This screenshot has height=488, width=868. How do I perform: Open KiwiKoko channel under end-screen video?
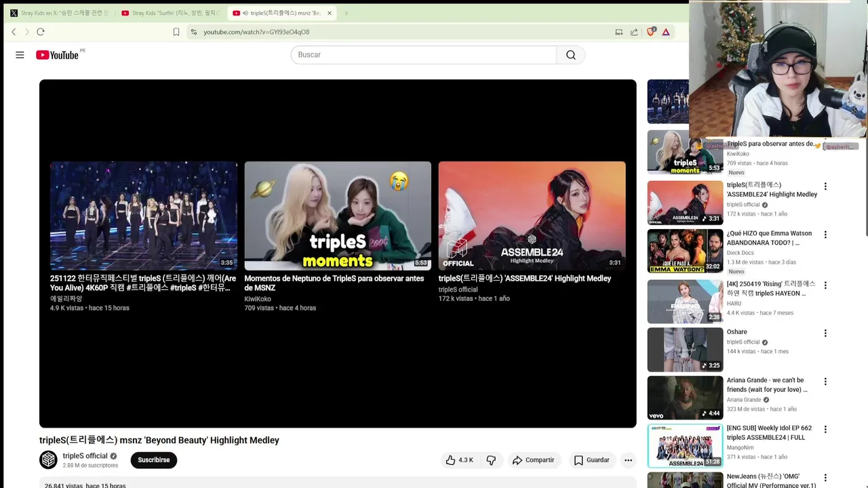[258, 299]
